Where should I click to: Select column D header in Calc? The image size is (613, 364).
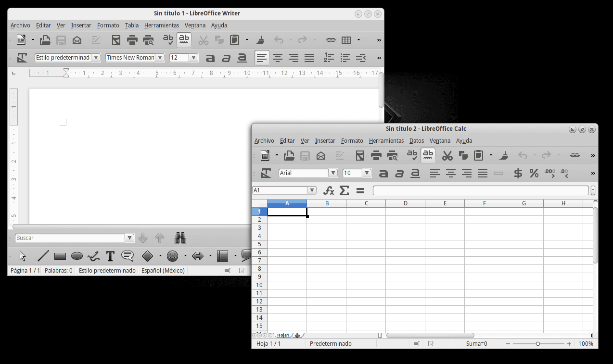[405, 203]
